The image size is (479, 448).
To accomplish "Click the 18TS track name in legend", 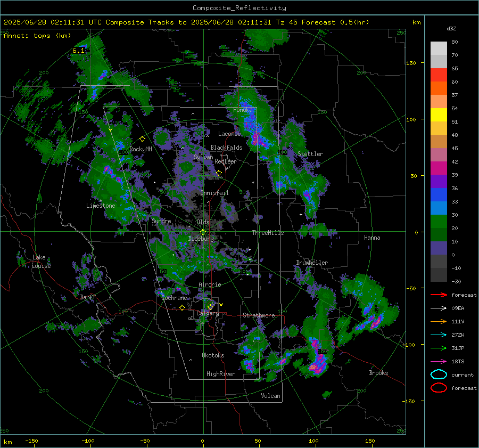I will coord(458,362).
